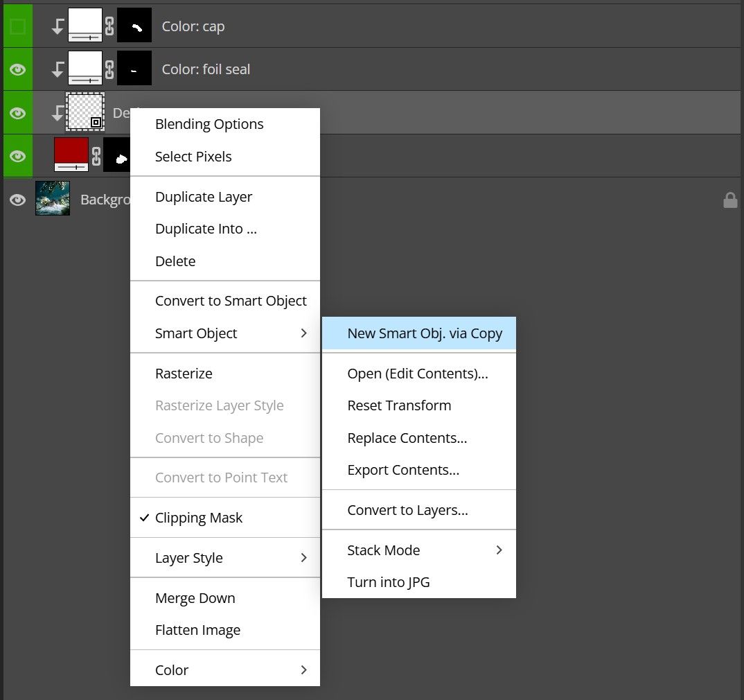Choose Turn into JPG
The height and width of the screenshot is (700, 744).
(419, 582)
